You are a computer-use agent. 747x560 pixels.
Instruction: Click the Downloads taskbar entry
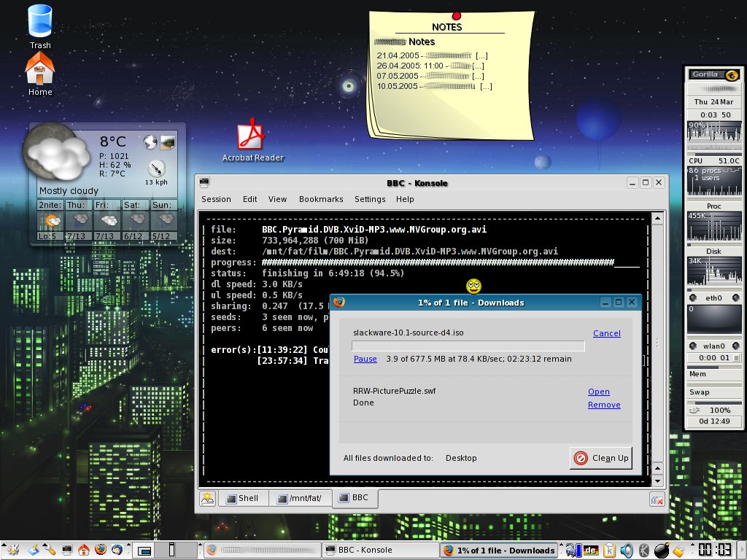coord(498,551)
